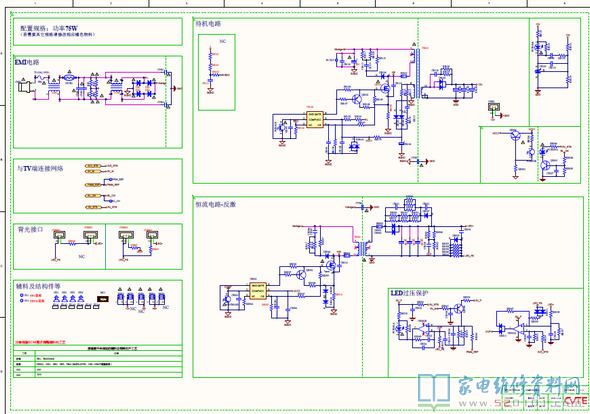
Task: Click the 与TV端连接网络 label
Action: point(40,169)
